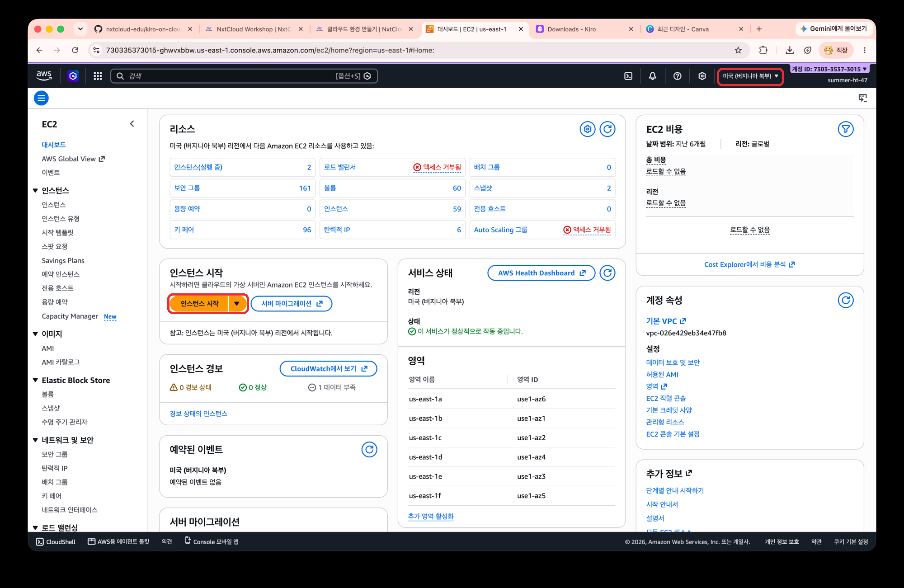Open the AWS home logo
904x588 pixels.
tap(44, 75)
